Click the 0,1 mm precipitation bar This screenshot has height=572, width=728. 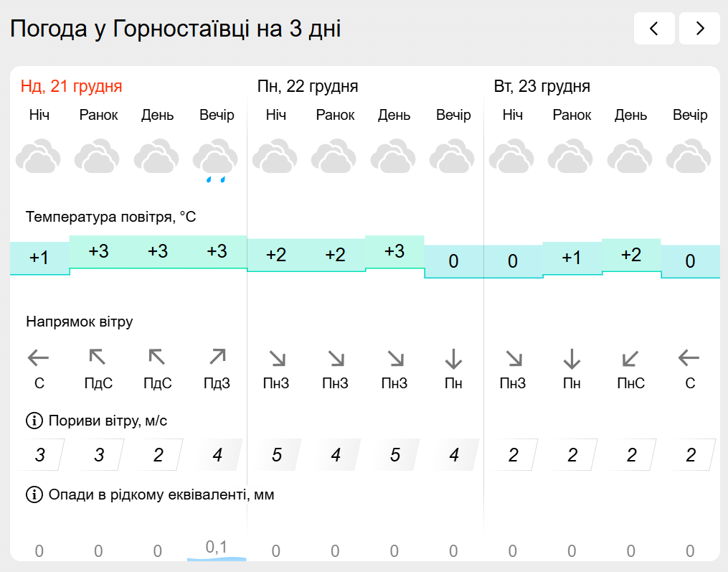click(x=217, y=550)
